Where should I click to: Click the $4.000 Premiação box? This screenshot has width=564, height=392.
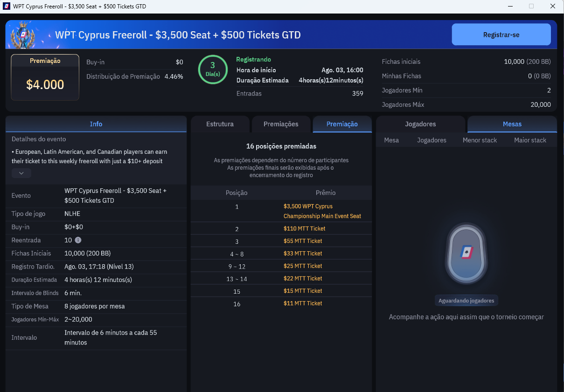tap(45, 77)
